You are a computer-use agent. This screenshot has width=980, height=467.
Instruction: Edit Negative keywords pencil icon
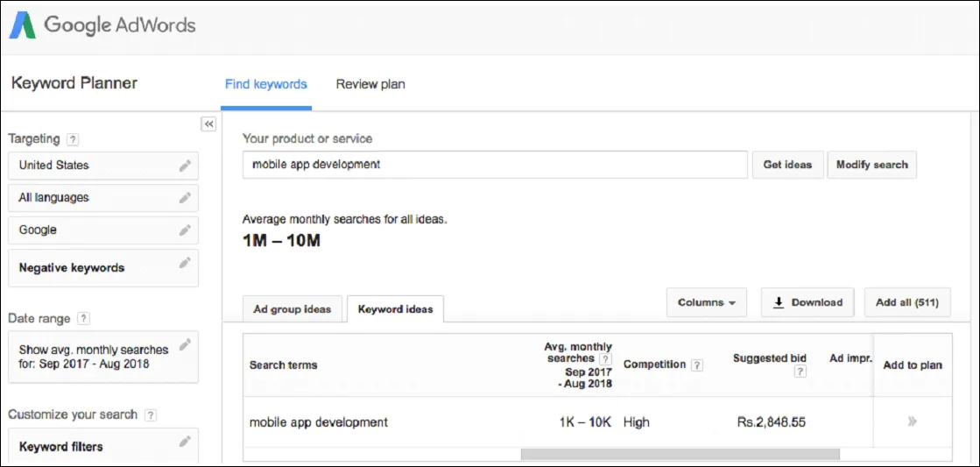185,263
